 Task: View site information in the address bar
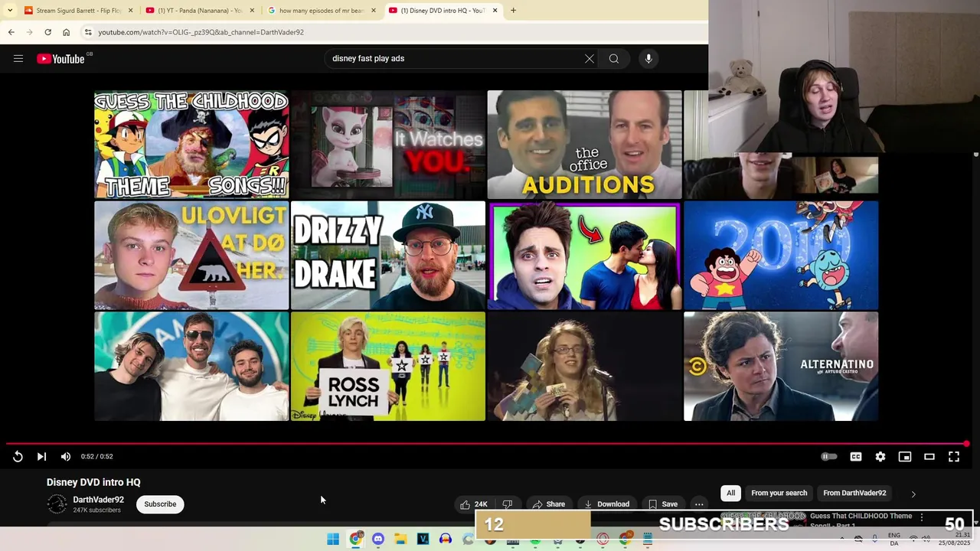click(x=88, y=32)
